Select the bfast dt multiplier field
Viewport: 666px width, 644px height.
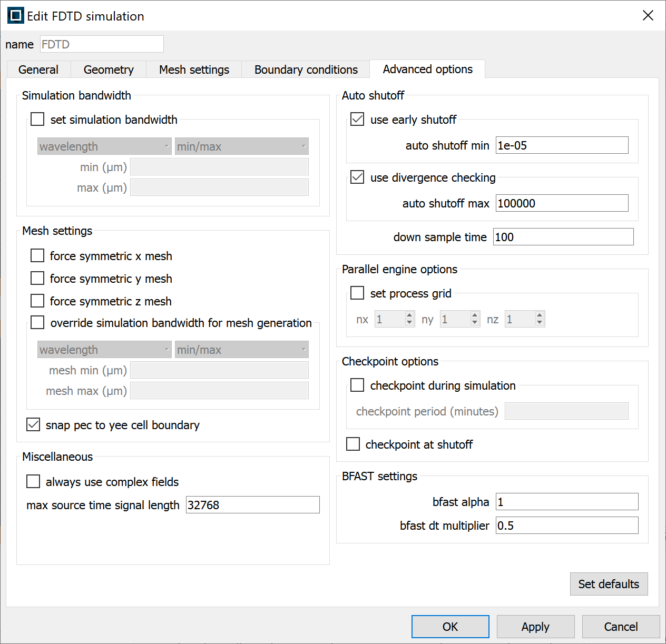point(566,526)
